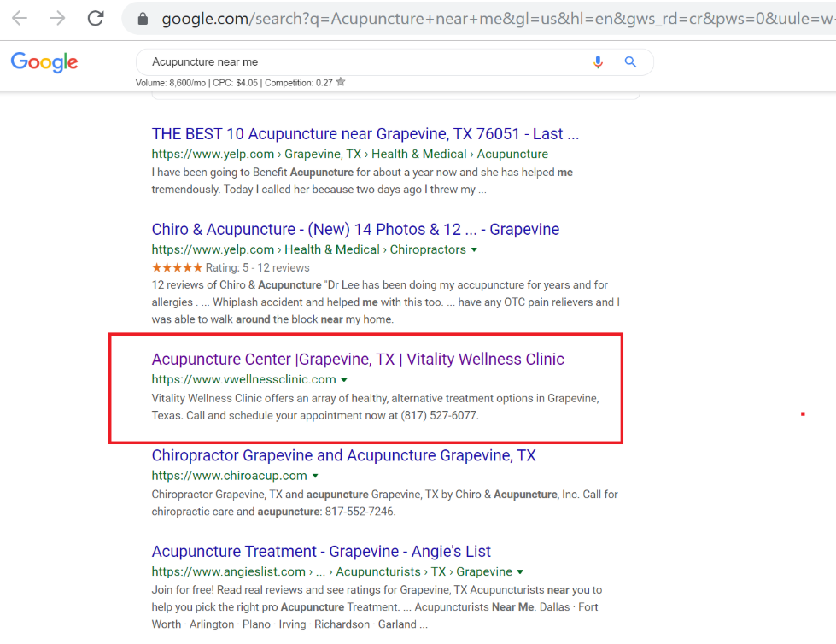Click the padlock site security icon

pyautogui.click(x=143, y=19)
